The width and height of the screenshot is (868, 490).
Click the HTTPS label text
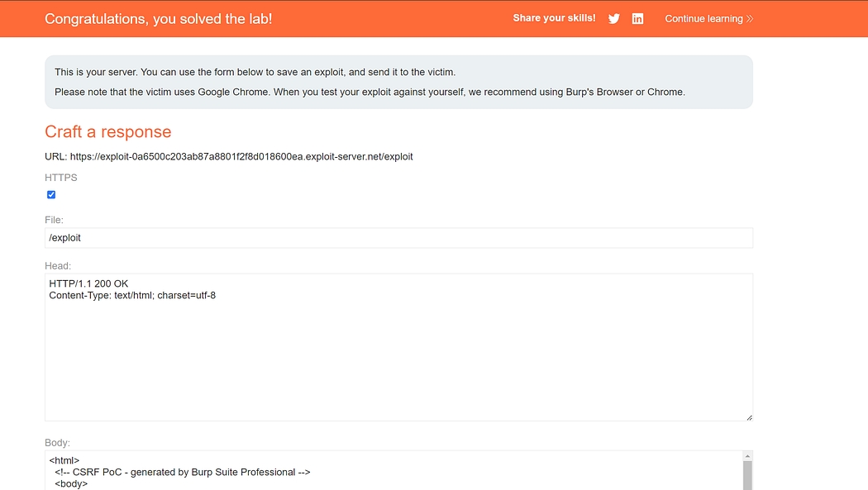pyautogui.click(x=61, y=178)
